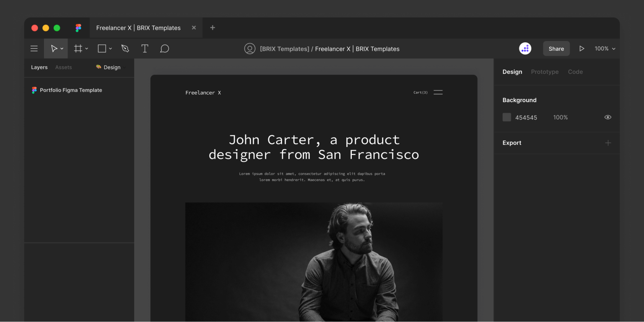Open the Figma community apps icon
644x322 pixels.
click(x=525, y=48)
